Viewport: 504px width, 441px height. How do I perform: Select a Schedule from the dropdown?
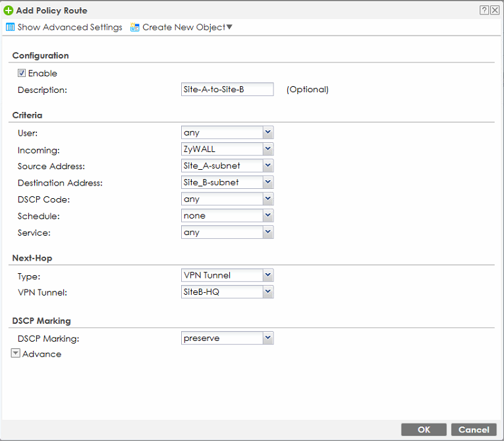pos(227,216)
